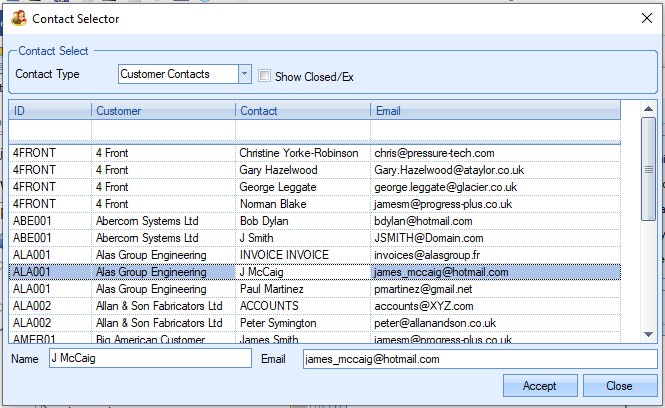Click the Contact column header
The height and width of the screenshot is (408, 665).
point(303,110)
